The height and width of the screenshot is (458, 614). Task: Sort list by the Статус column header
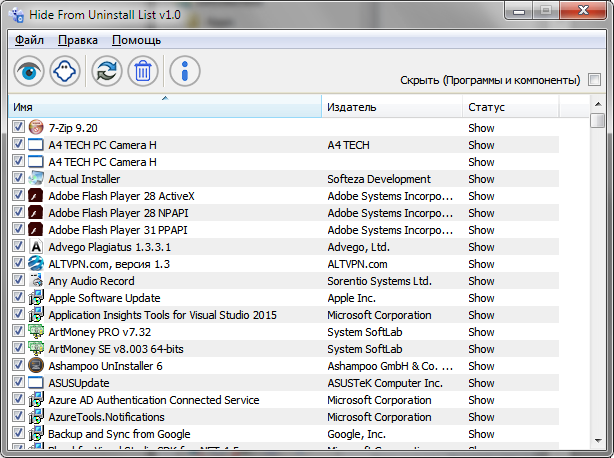pyautogui.click(x=511, y=106)
